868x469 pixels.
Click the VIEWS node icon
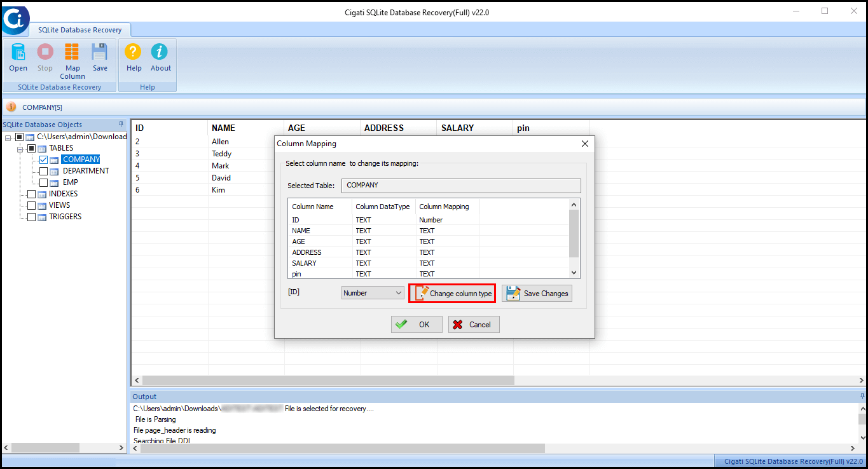42,205
